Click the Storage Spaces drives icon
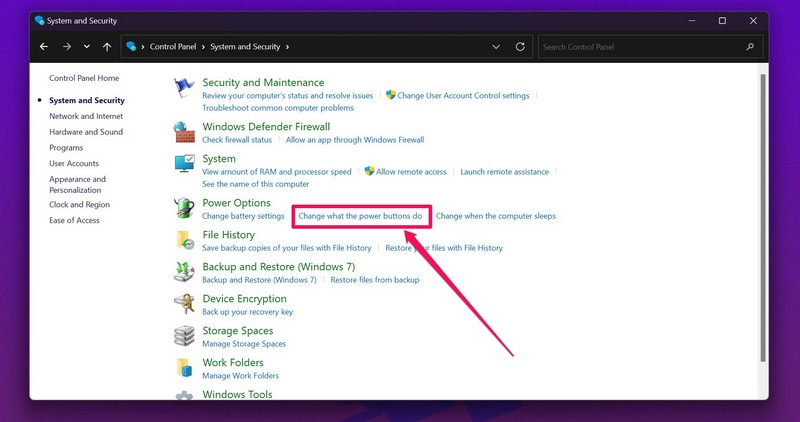This screenshot has height=422, width=800. coord(184,336)
